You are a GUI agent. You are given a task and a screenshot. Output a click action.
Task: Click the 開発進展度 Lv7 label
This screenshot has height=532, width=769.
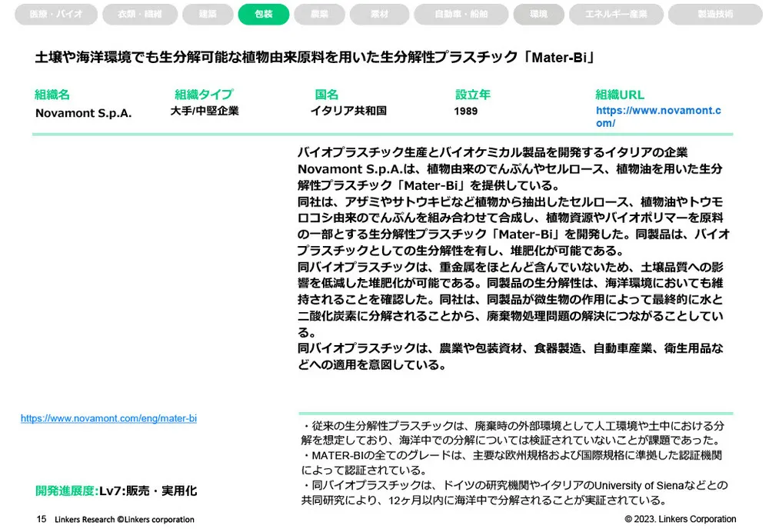pos(118,490)
